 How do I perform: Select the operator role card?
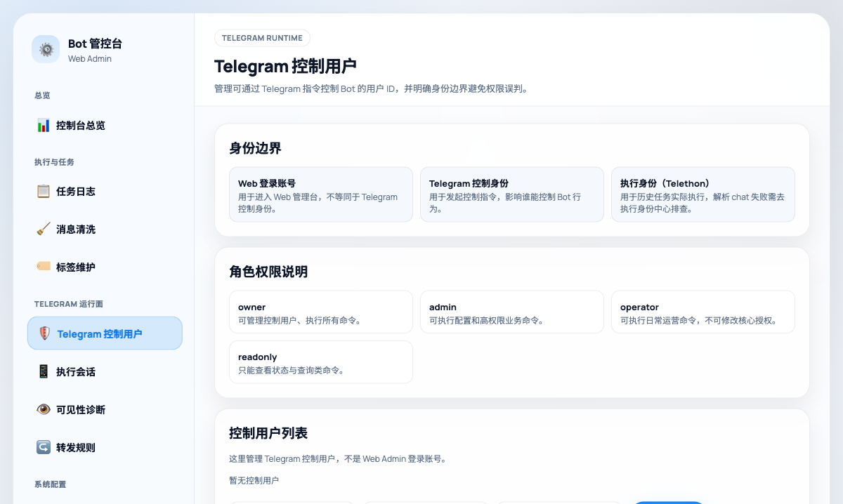pos(703,312)
